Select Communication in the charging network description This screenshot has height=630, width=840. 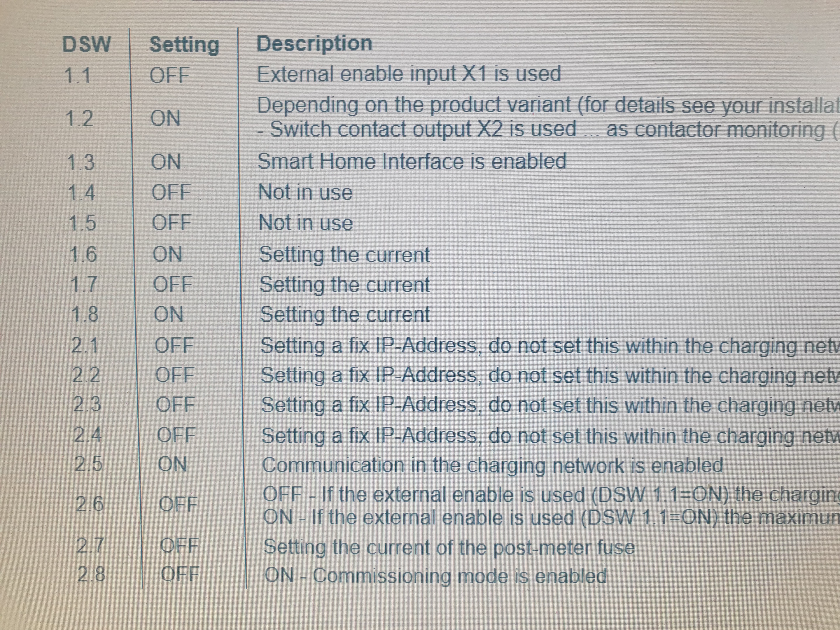coord(492,465)
